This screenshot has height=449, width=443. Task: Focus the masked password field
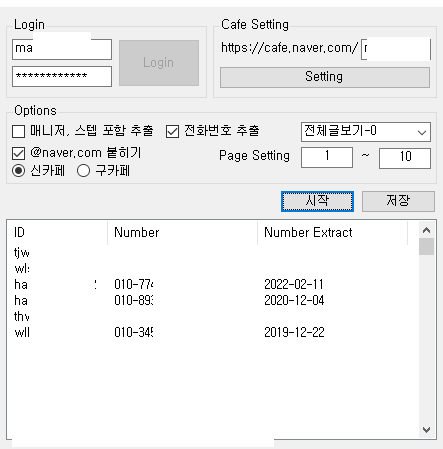point(62,76)
